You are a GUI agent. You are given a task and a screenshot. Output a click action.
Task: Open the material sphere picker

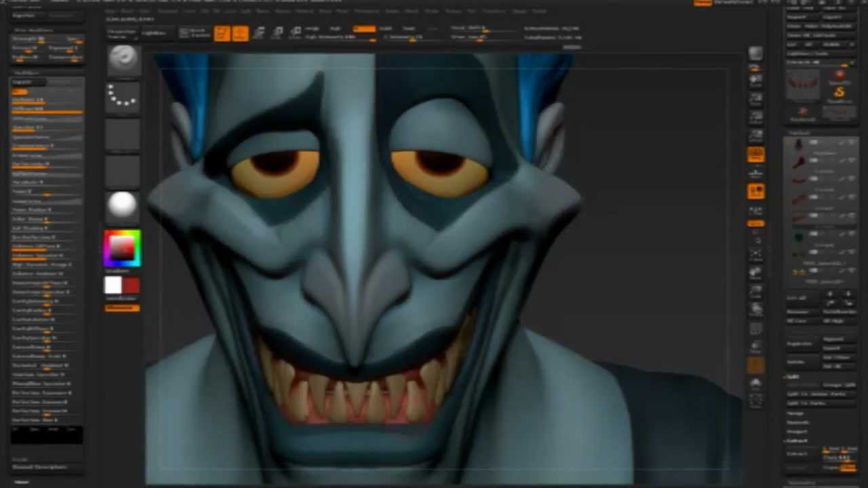[x=123, y=205]
